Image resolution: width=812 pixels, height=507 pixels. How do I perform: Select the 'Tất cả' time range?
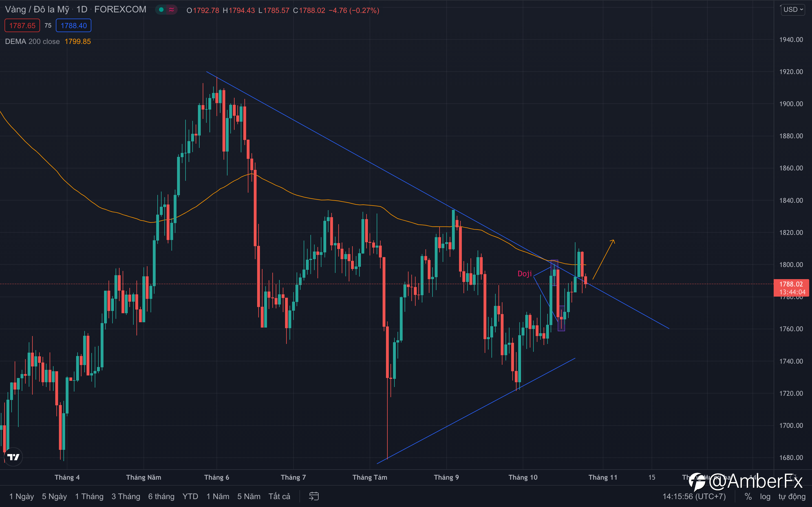279,496
